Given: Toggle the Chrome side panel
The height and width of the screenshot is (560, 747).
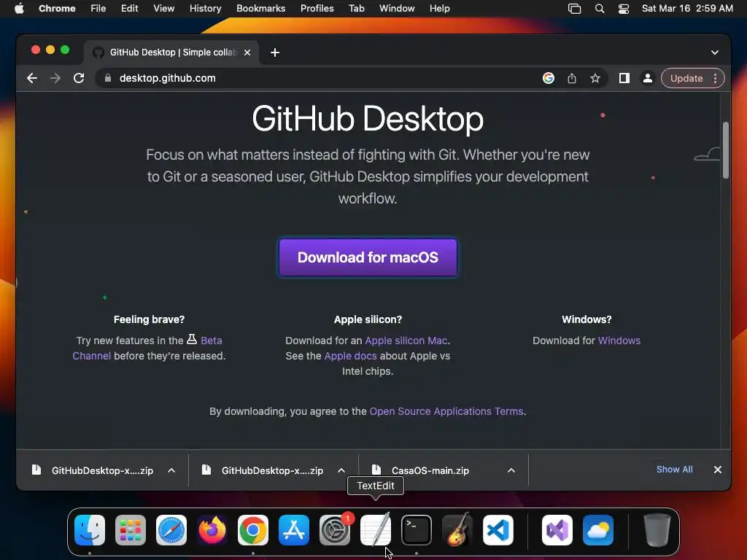Looking at the screenshot, I should click(x=624, y=78).
